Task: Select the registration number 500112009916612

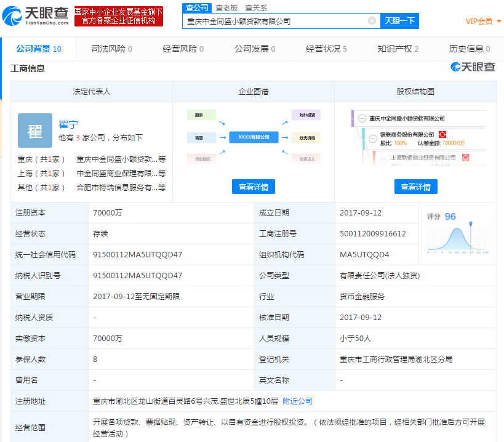Action: click(372, 234)
